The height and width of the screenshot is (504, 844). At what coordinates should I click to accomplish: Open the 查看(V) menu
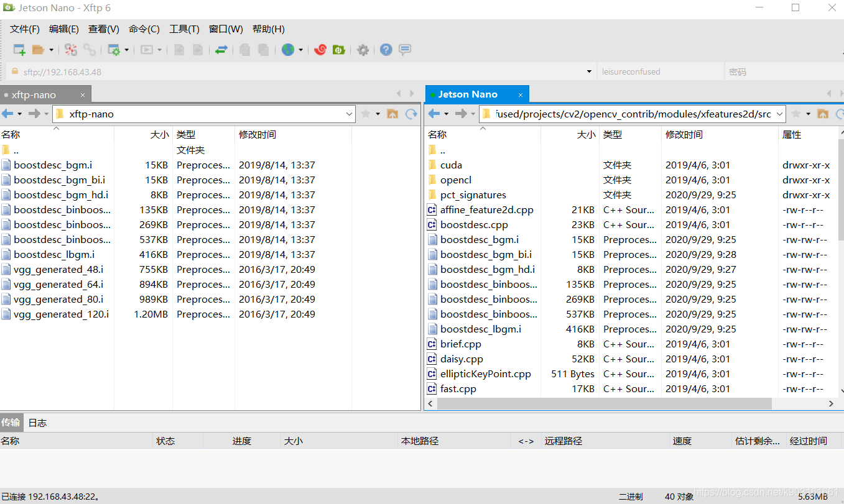[x=104, y=29]
